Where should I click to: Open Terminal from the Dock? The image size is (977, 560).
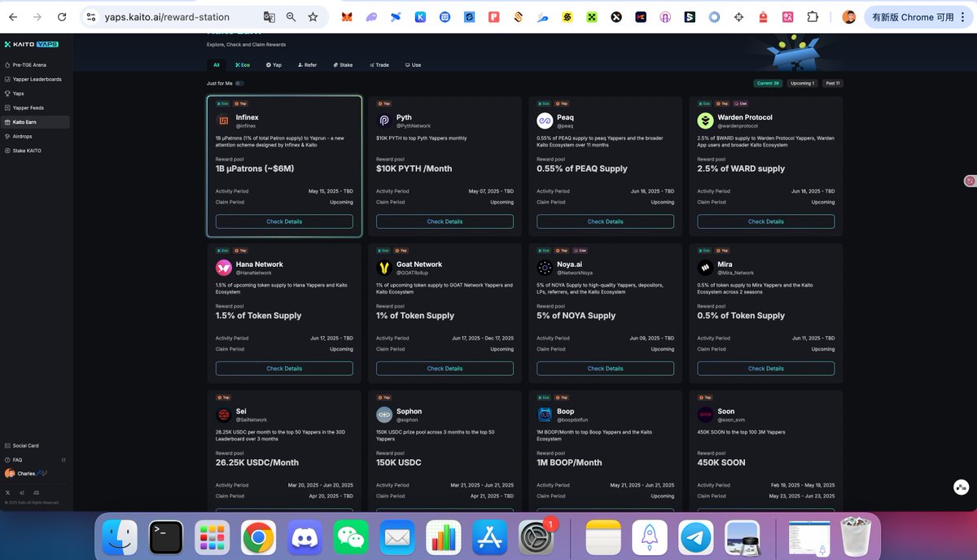165,538
